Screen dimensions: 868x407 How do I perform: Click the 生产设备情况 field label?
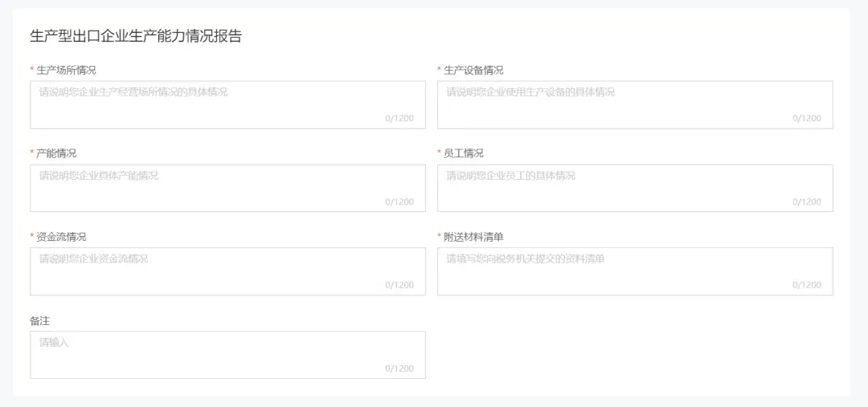tap(473, 70)
